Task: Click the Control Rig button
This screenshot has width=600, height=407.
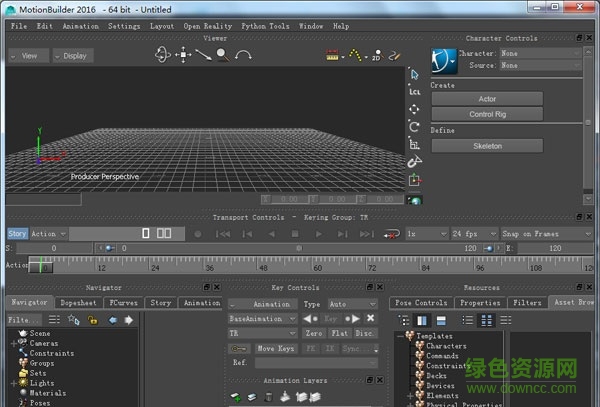Action: point(486,114)
